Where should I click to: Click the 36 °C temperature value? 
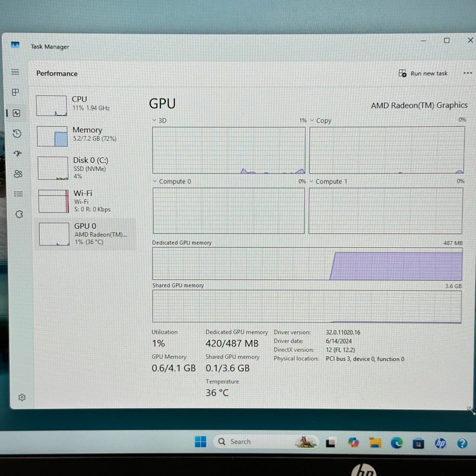coord(217,393)
